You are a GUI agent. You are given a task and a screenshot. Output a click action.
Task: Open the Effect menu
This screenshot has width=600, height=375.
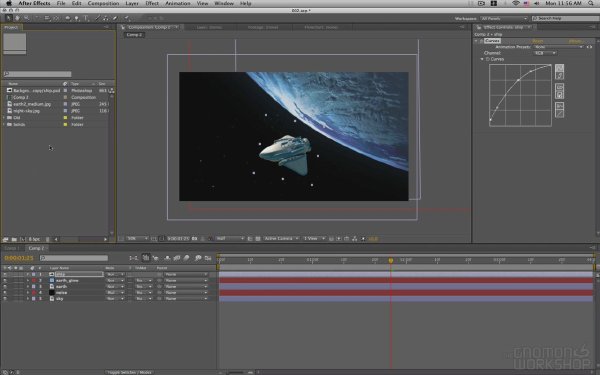[152, 3]
